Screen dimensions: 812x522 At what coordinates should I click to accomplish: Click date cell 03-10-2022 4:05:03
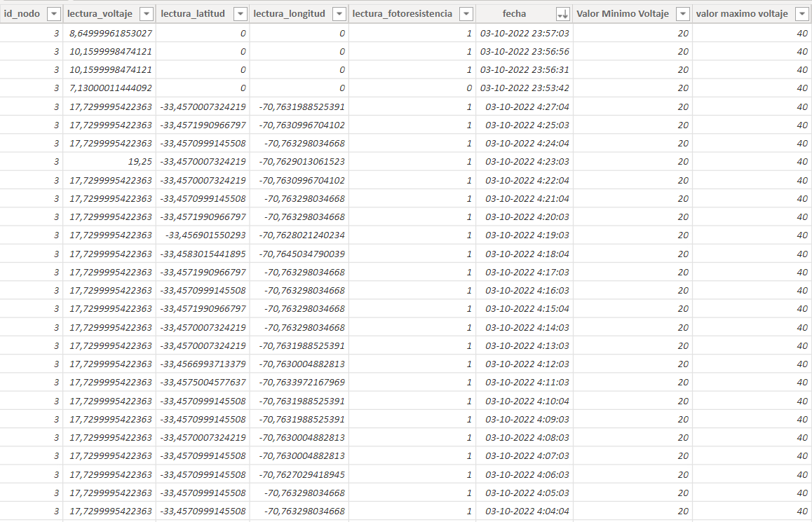point(524,493)
